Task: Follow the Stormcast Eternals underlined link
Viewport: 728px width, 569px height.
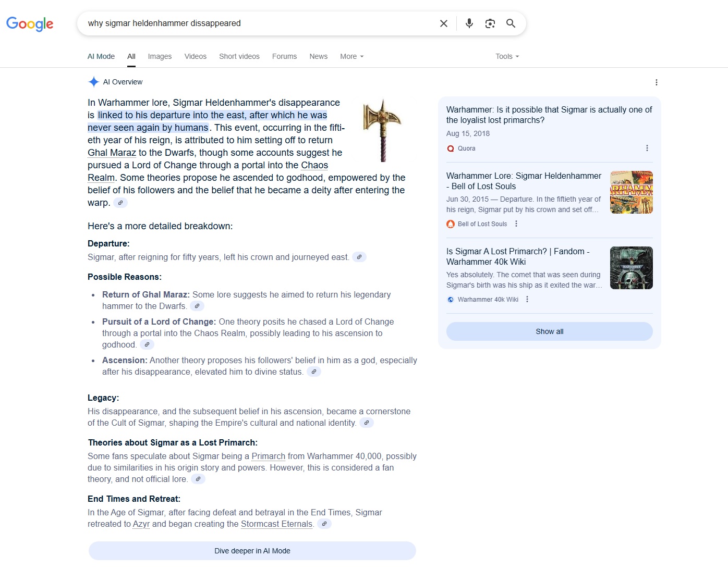Action: 276,524
